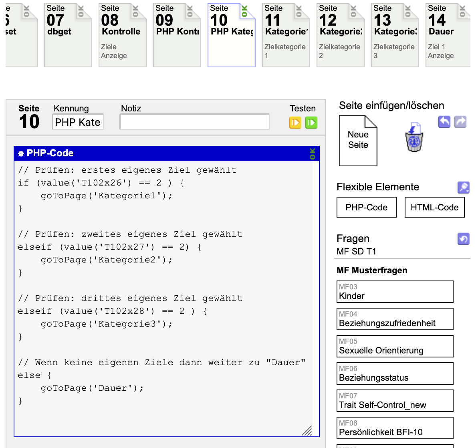Add a PHP-Code flexible element
The image size is (476, 448).
[366, 207]
